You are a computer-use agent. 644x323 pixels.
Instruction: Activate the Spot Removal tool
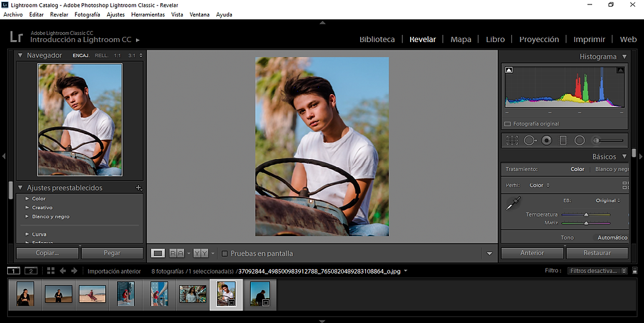pos(530,141)
